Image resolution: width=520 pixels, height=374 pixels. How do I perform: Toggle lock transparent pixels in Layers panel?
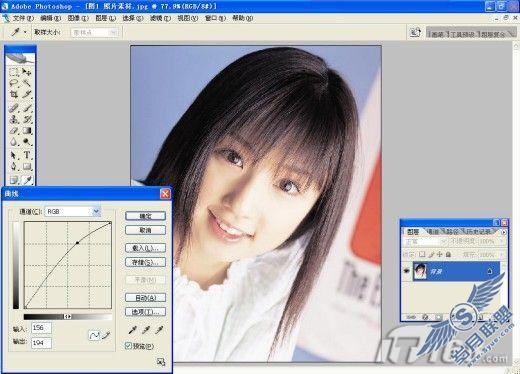[422, 254]
